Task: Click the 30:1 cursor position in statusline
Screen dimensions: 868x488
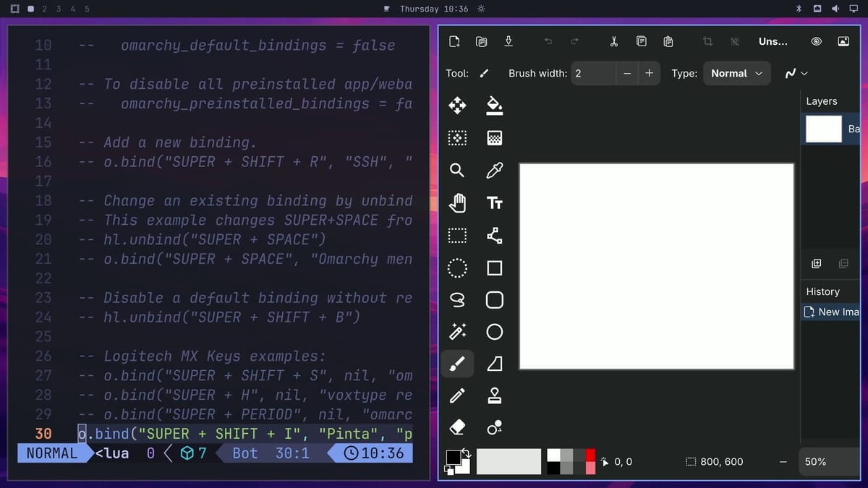Action: click(x=292, y=453)
